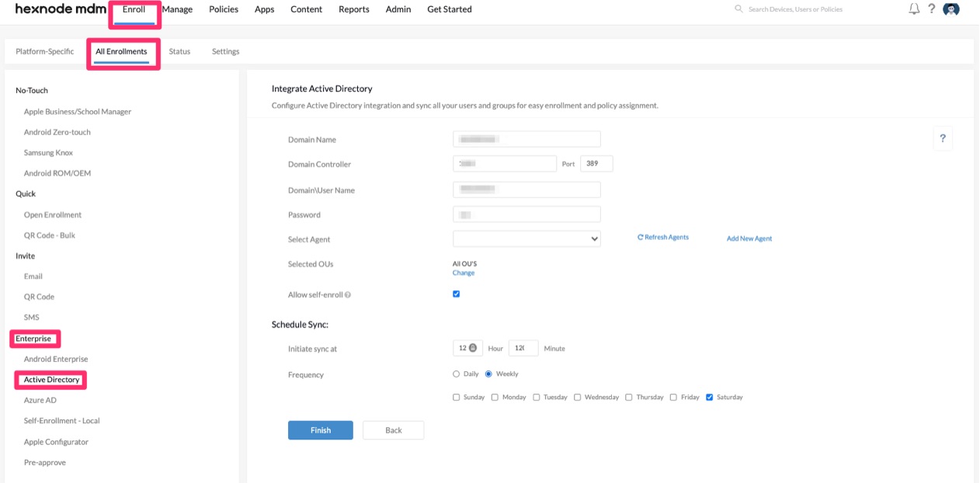The width and height of the screenshot is (980, 483).
Task: Open Android Zero-touch enrollment
Action: coord(57,132)
